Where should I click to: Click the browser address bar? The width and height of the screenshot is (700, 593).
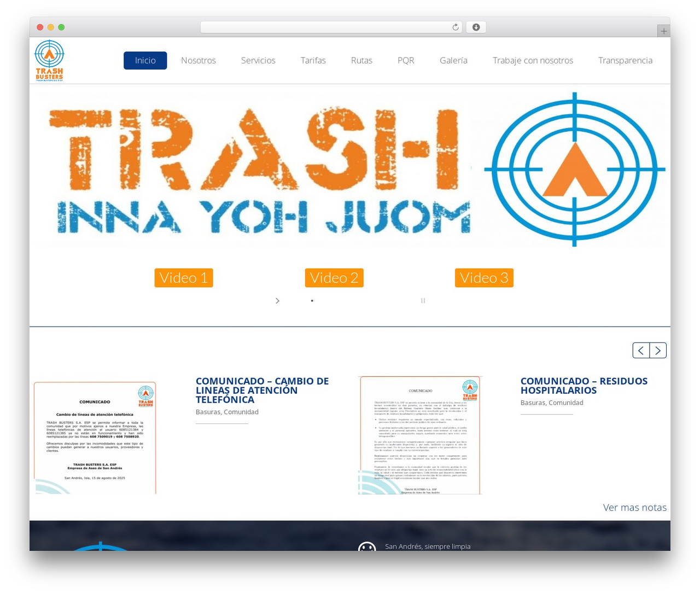[331, 27]
